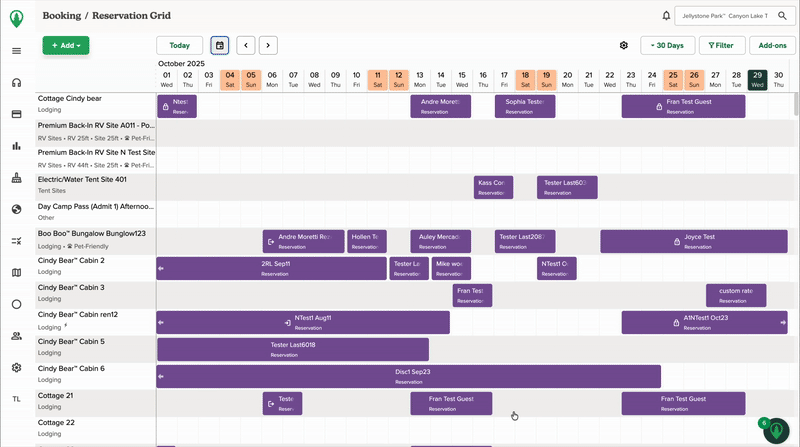The width and height of the screenshot is (800, 447).
Task: Click the notification bell icon
Action: (667, 16)
